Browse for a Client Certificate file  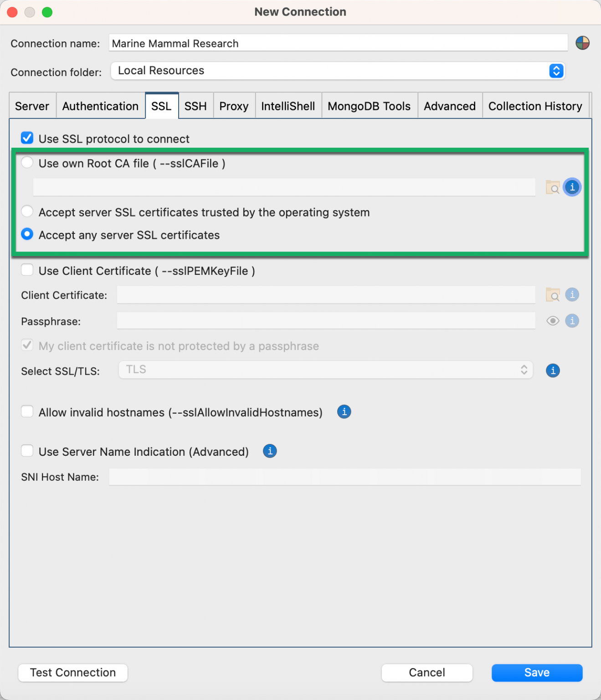pyautogui.click(x=553, y=295)
